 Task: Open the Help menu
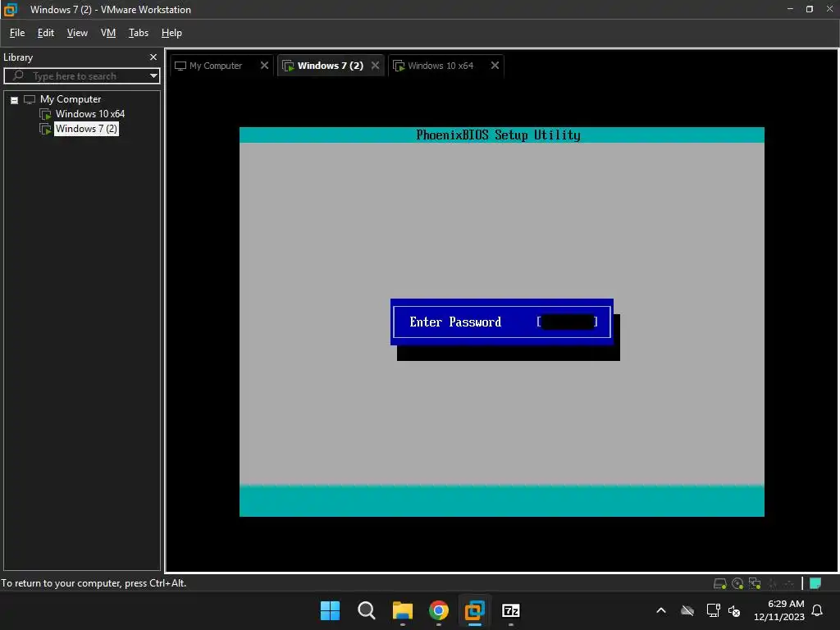171,33
